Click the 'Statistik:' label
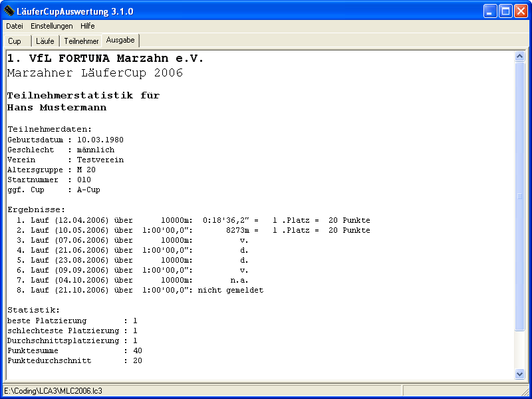532x399 pixels. (34, 310)
